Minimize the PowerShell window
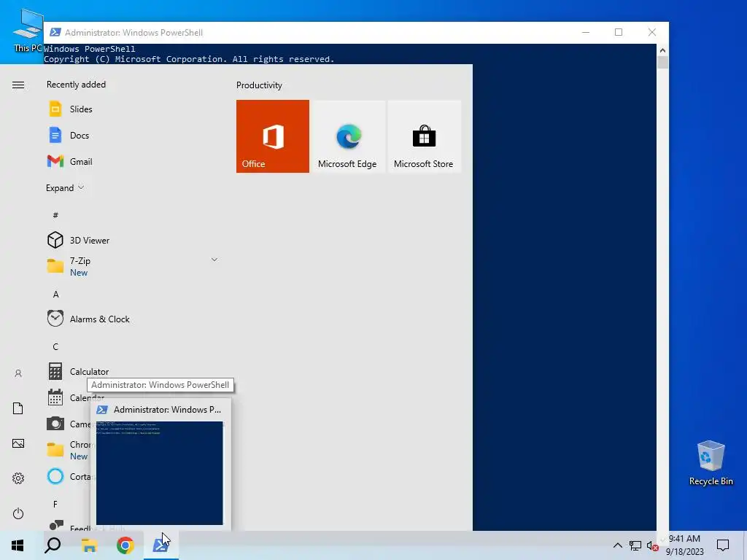This screenshot has width=747, height=560. [x=586, y=32]
